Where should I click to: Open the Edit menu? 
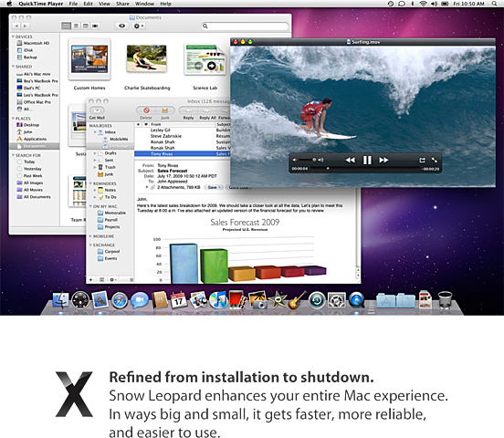88,4
